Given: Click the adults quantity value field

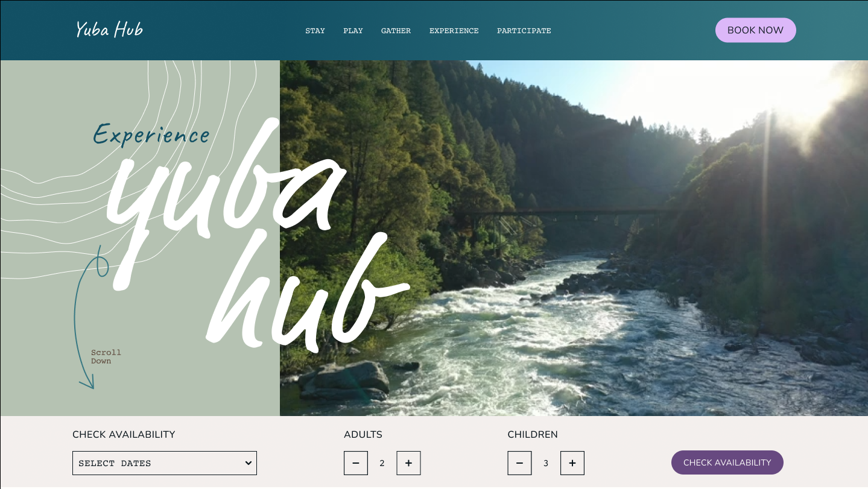Looking at the screenshot, I should pyautogui.click(x=382, y=463).
